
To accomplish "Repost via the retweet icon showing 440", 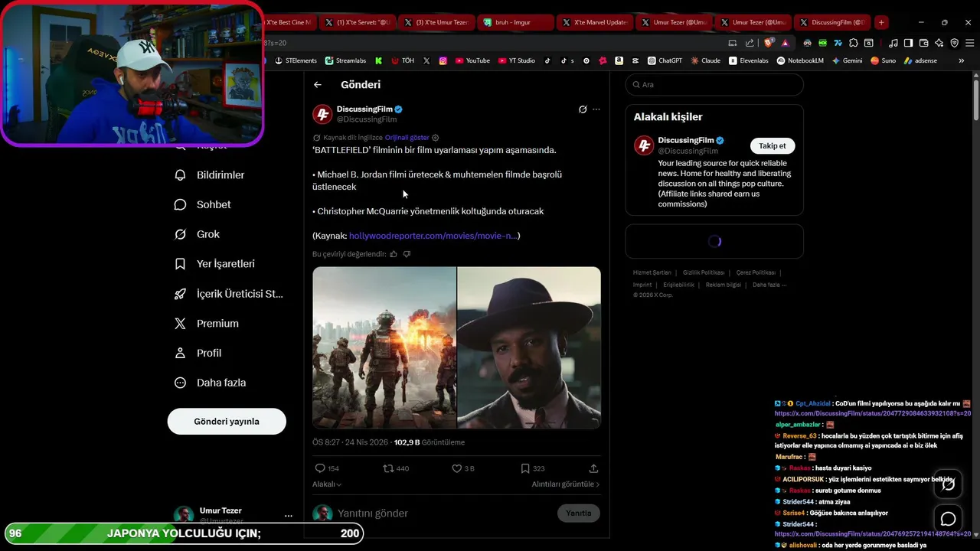I will [396, 468].
